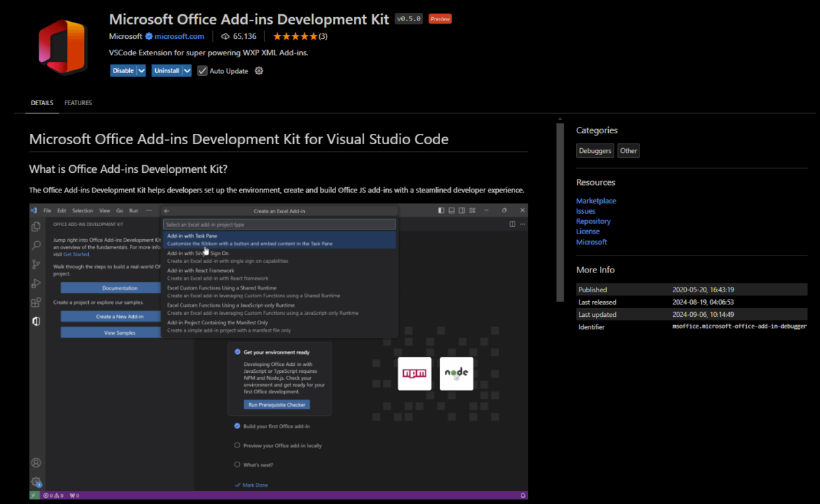Uncheck the Auto Update checkbox
The image size is (820, 504).
[202, 70]
